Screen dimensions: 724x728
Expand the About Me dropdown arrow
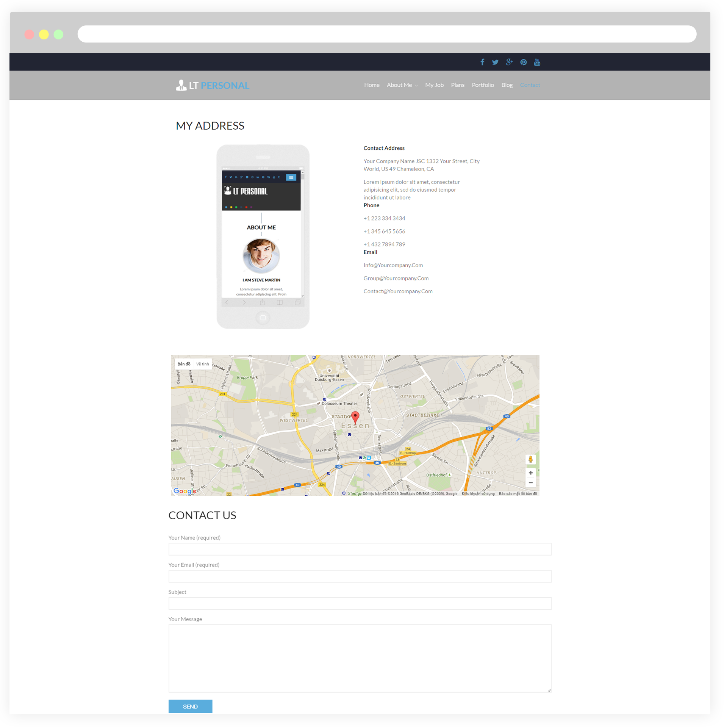pyautogui.click(x=416, y=86)
